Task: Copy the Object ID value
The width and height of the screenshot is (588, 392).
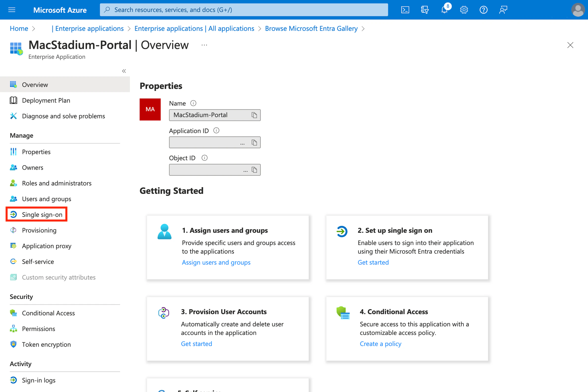Action: coord(254,170)
